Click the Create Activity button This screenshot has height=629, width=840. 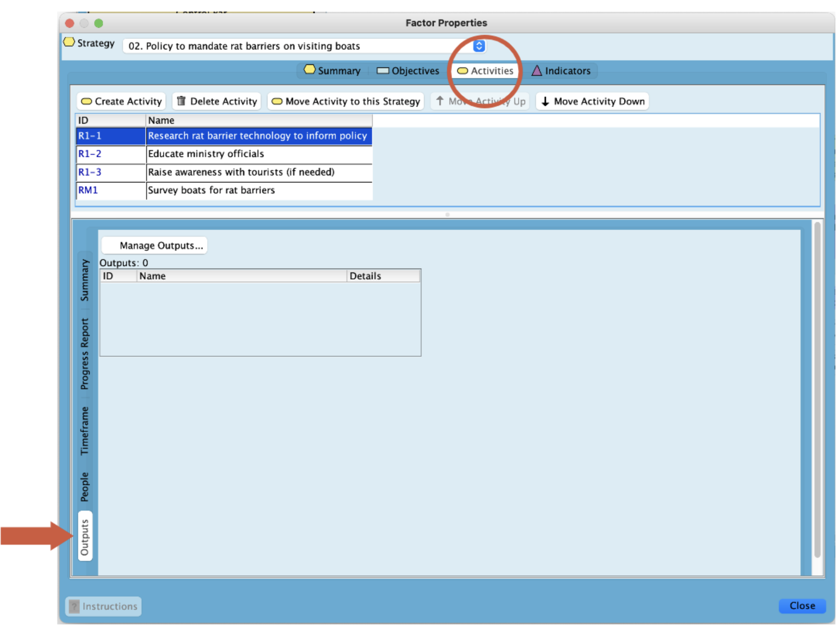pyautogui.click(x=121, y=101)
